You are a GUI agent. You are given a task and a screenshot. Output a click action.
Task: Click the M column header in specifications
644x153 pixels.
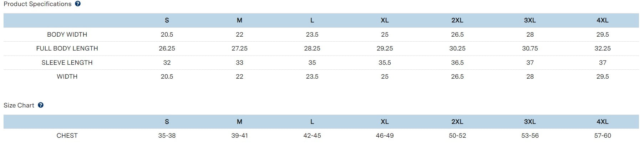click(239, 20)
